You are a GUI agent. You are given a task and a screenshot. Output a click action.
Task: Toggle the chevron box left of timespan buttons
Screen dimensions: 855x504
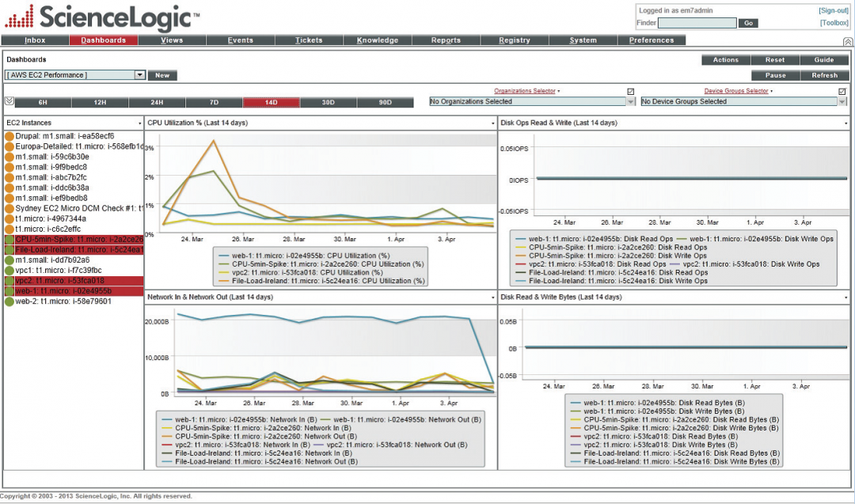click(x=10, y=101)
